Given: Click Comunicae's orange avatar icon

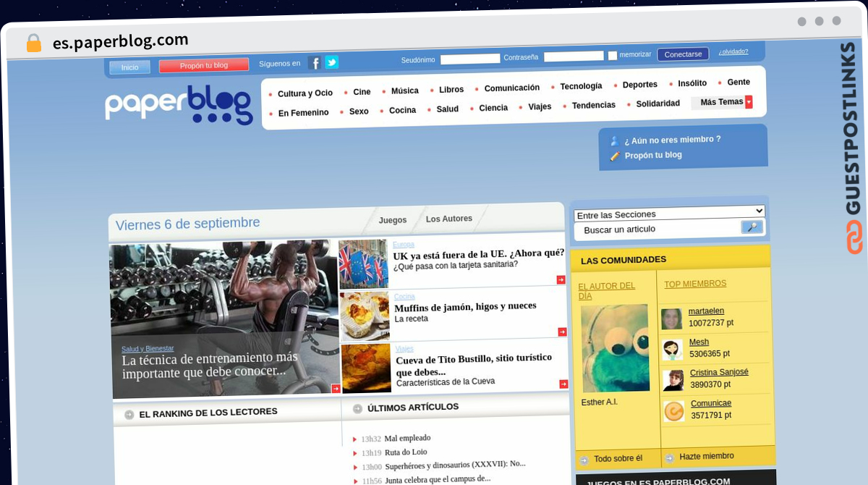Looking at the screenshot, I should click(674, 411).
